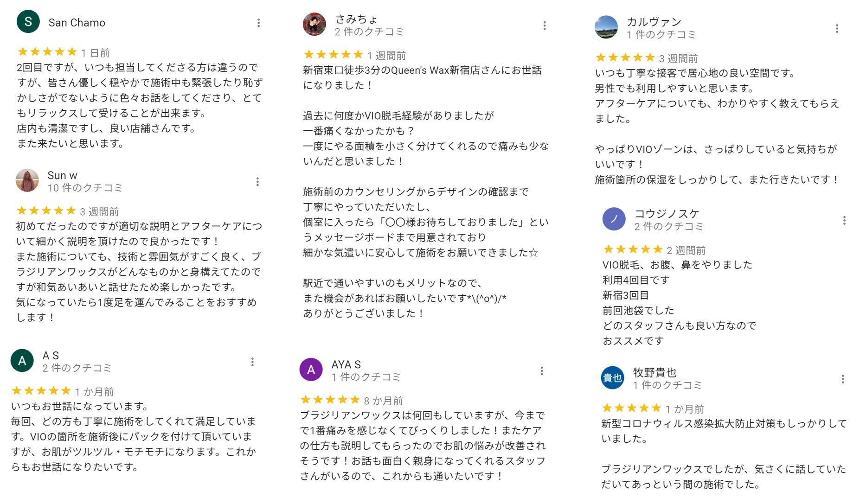The width and height of the screenshot is (860, 504).
Task: Click reviewer name AYA S
Action: [346, 364]
